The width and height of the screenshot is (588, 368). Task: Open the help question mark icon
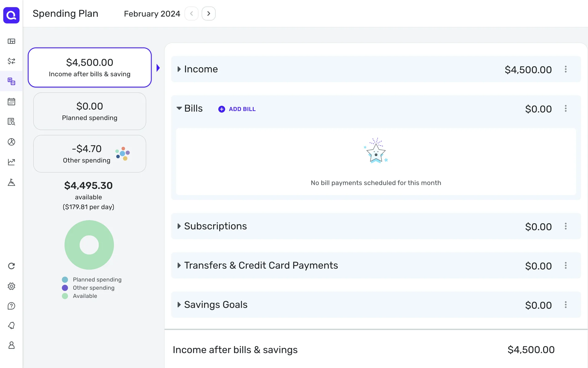pos(11,306)
